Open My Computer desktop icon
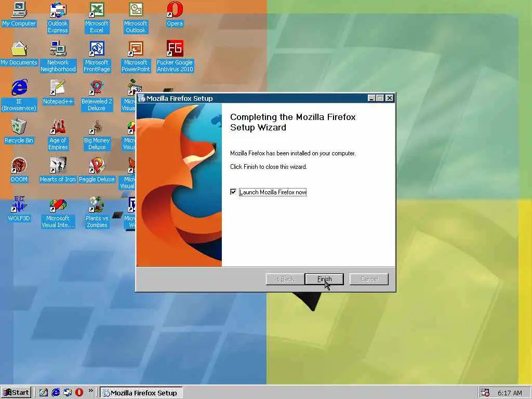Viewport: 532px width, 399px height. [19, 14]
